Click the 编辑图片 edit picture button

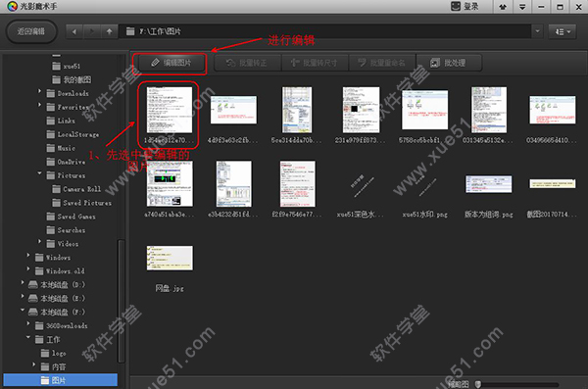click(x=171, y=63)
